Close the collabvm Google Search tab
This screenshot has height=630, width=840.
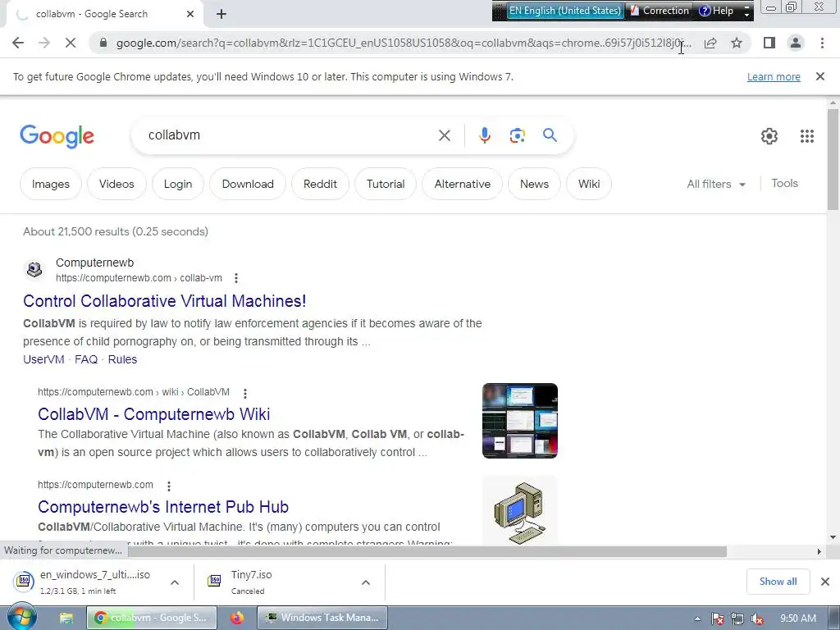190,14
